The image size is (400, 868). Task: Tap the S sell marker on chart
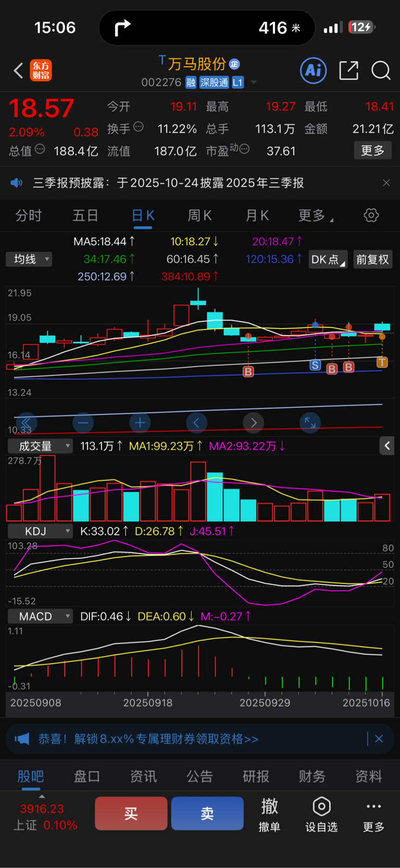point(315,365)
